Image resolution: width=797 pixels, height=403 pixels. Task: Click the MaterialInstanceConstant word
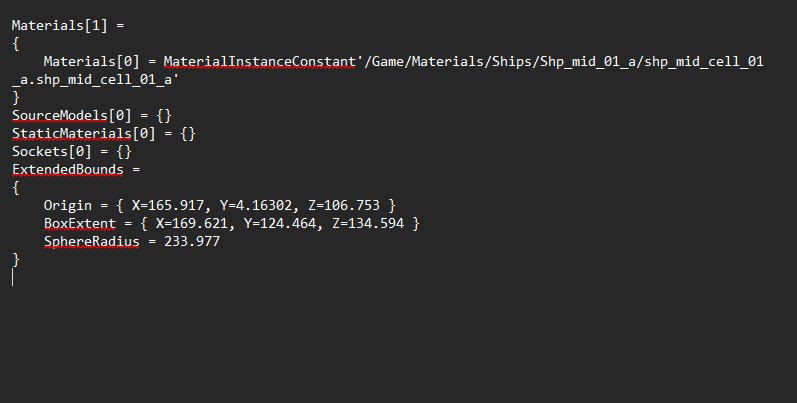(260, 62)
